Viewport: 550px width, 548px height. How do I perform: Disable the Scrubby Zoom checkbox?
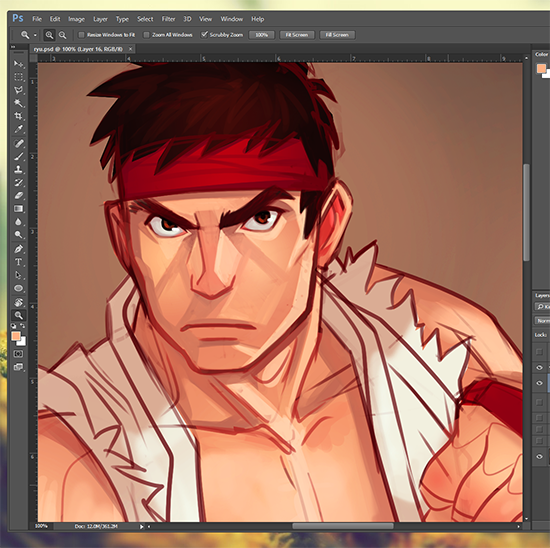(x=204, y=34)
